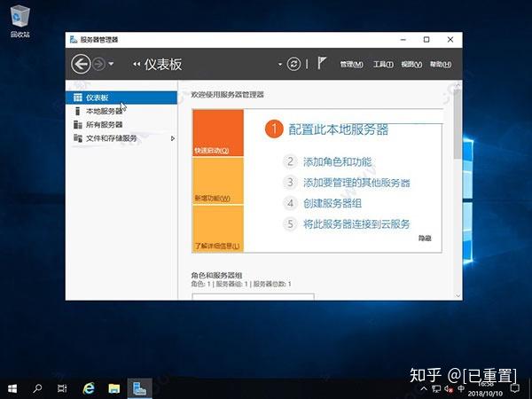Screen dimensions: 532x399
Task: Open the 工具(T) menu
Action: (383, 65)
